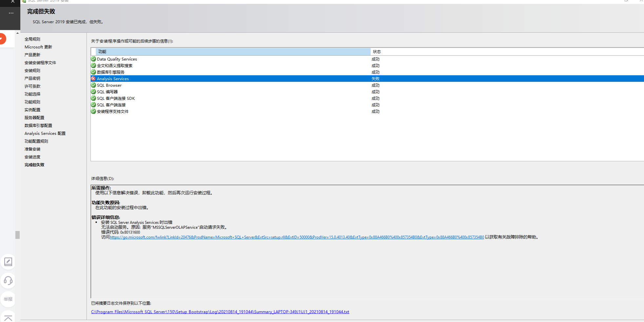The width and height of the screenshot is (644, 322).
Task: Click the back-to-top arrow icon at bottom left
Action: tap(8, 317)
